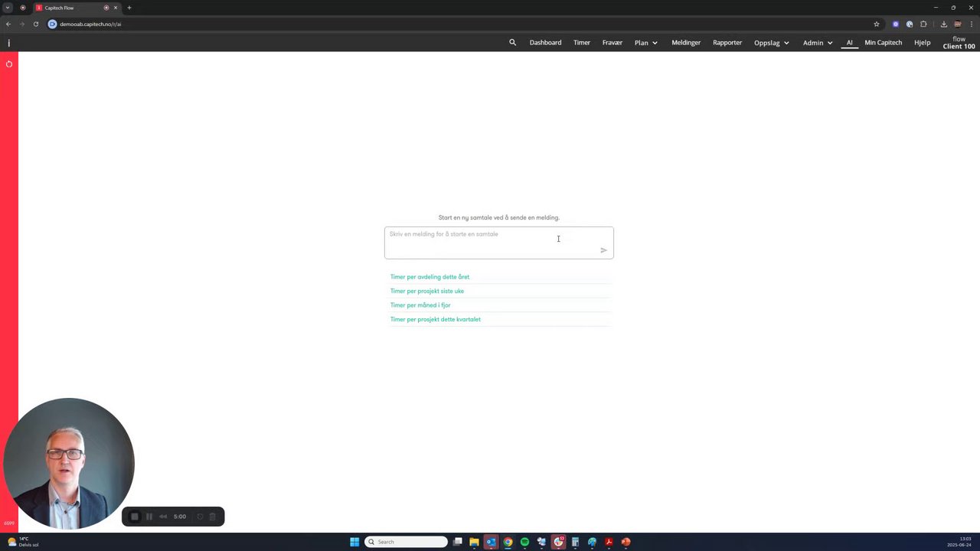This screenshot has height=551, width=980.
Task: Open Task View on taskbar
Action: [458, 542]
